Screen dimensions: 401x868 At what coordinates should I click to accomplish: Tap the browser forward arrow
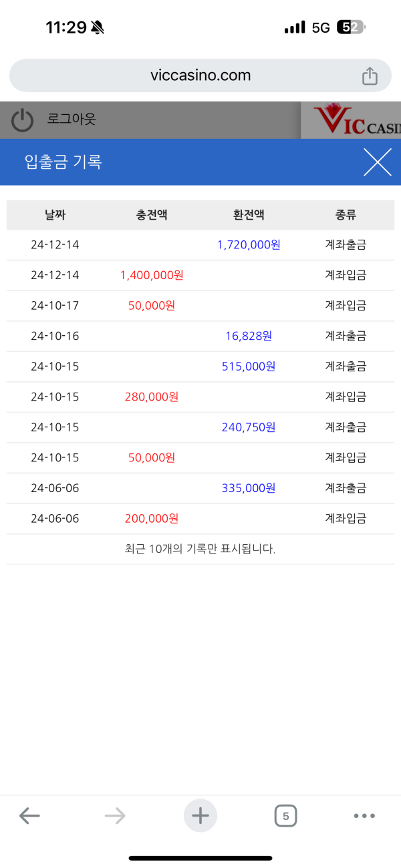pyautogui.click(x=115, y=815)
